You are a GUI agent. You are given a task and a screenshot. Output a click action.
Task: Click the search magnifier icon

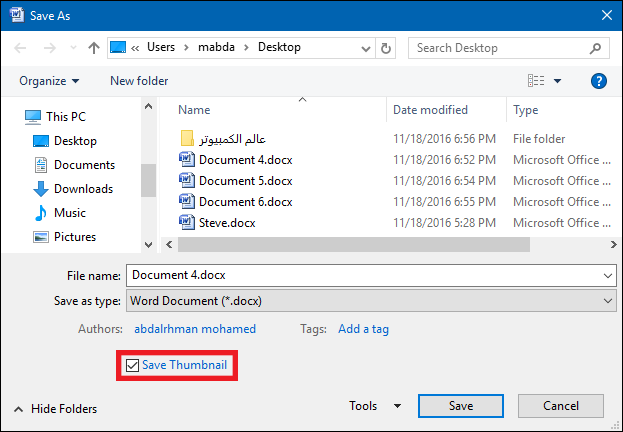point(595,48)
